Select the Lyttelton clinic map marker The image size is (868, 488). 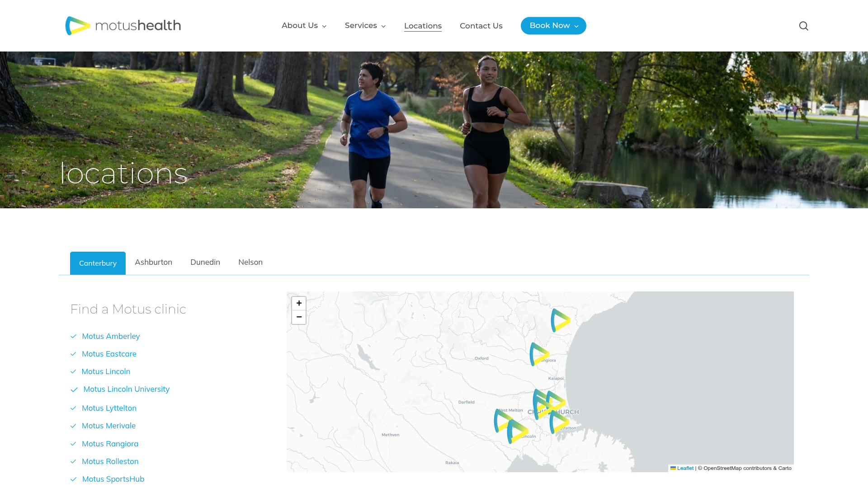coord(560,422)
